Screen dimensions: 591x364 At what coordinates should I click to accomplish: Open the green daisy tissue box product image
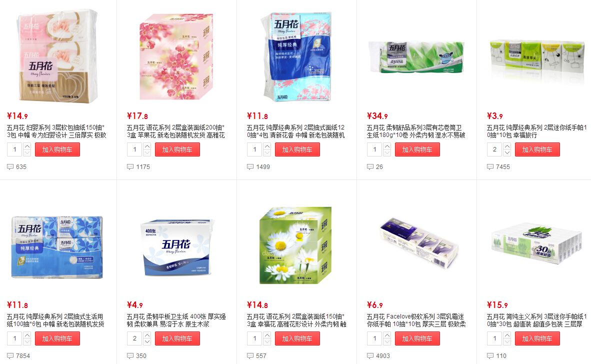295,245
